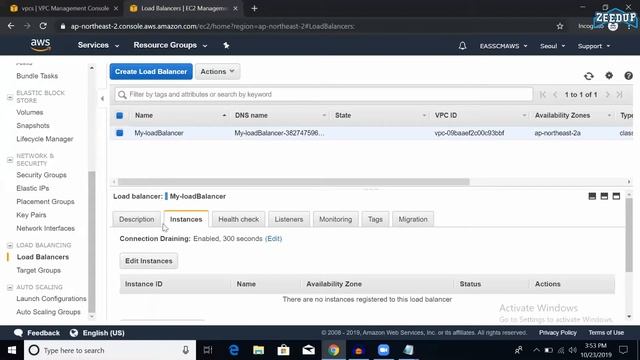Refresh the load balancer list

click(x=589, y=76)
